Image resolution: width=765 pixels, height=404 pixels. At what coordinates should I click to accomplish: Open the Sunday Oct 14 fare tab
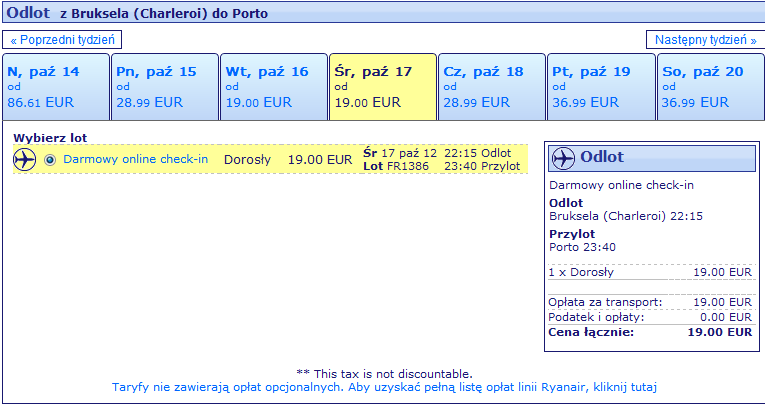tap(56, 87)
